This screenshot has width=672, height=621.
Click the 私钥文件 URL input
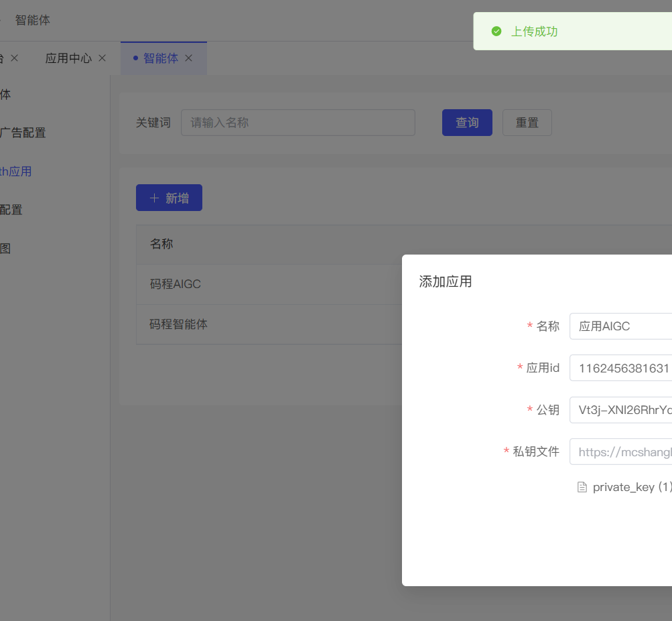[620, 452]
